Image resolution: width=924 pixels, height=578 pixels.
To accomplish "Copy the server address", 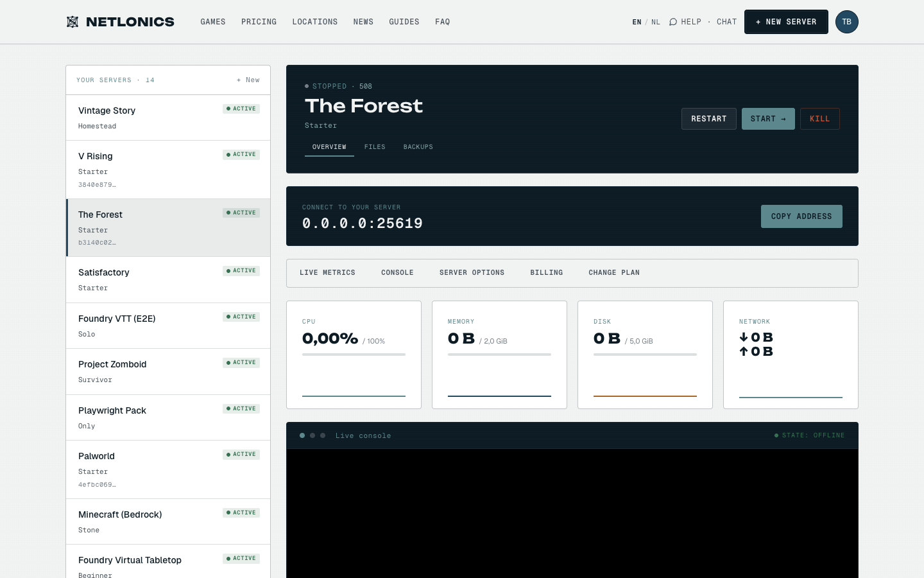I will point(801,216).
